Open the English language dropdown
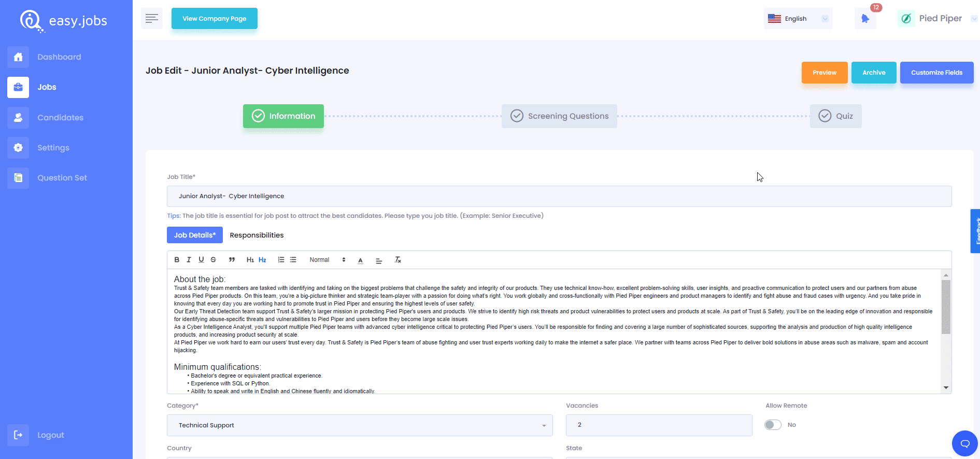Image resolution: width=980 pixels, height=459 pixels. (x=798, y=19)
